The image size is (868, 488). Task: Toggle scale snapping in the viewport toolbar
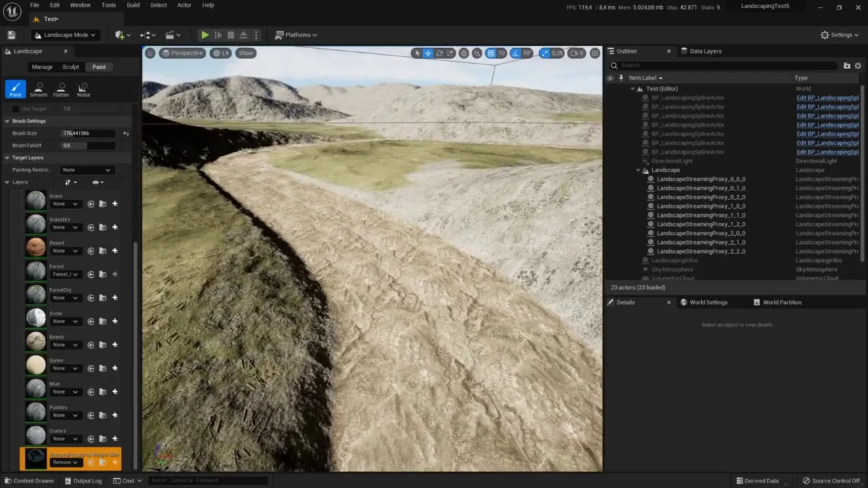545,53
